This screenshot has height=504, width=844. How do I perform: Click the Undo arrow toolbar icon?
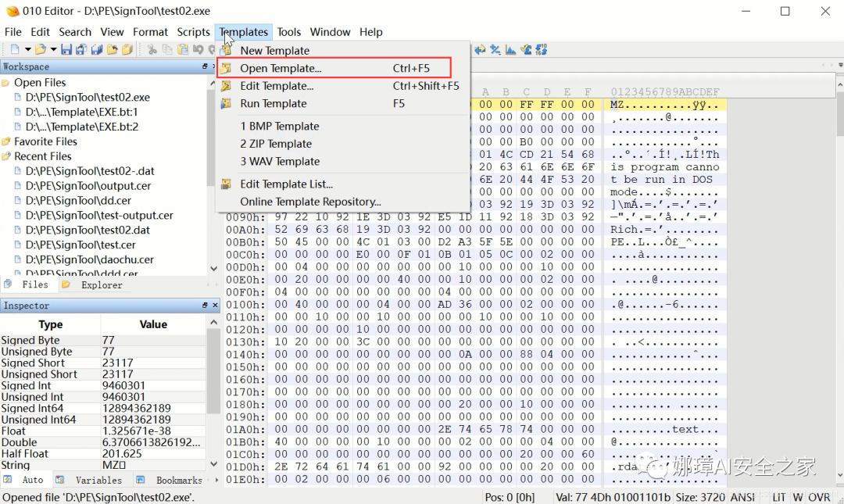click(198, 49)
